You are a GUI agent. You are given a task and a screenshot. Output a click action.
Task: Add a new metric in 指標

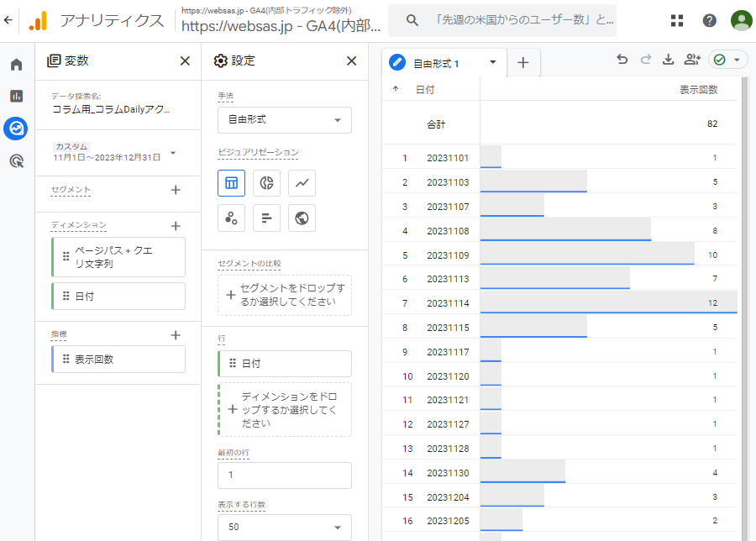(x=176, y=335)
